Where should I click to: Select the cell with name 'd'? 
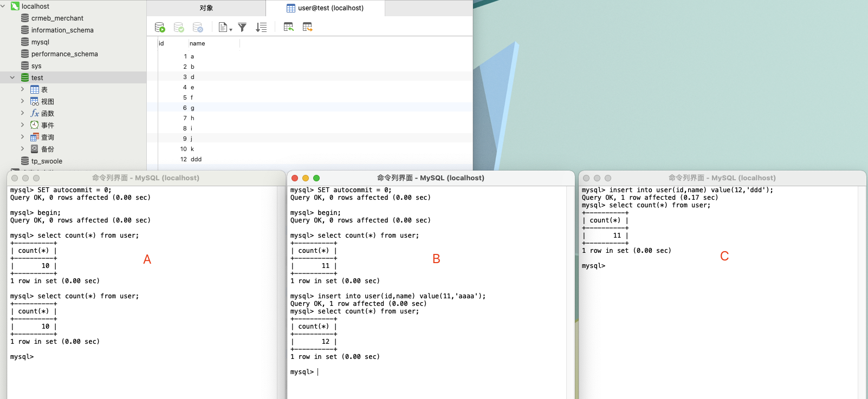tap(192, 77)
